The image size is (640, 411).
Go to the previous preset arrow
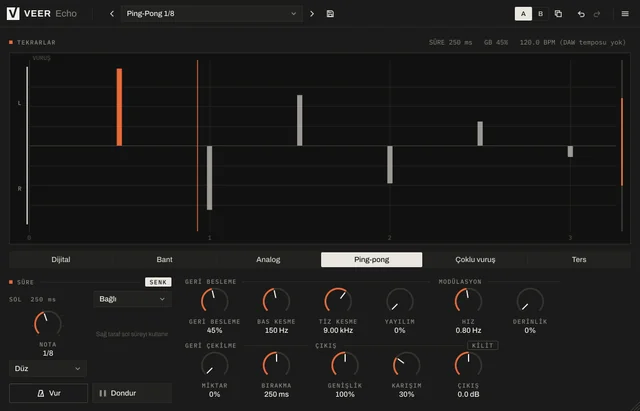[112, 13]
